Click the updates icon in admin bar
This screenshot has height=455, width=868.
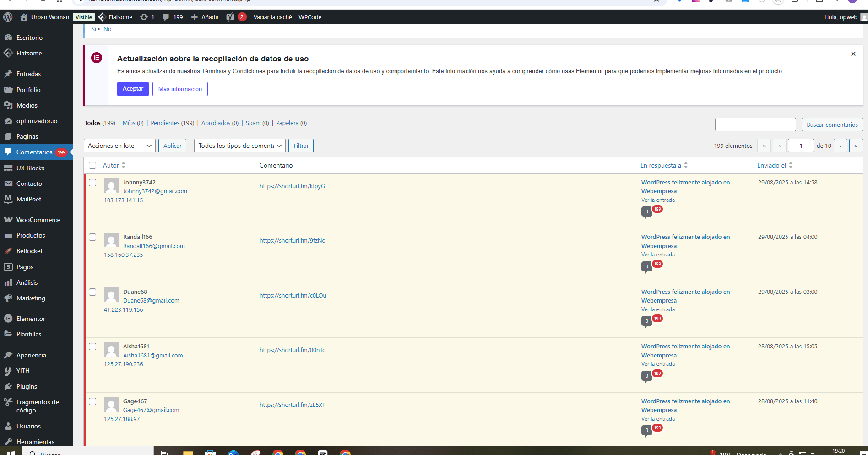144,17
